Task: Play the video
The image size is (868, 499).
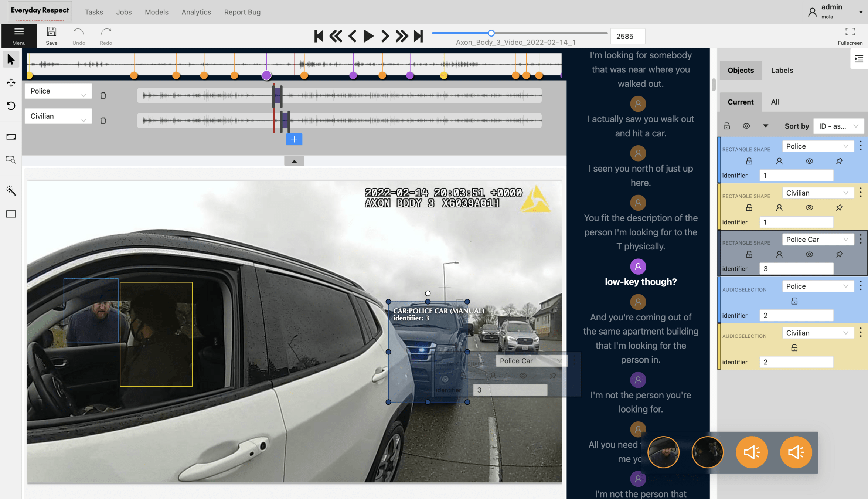Action: [x=368, y=36]
